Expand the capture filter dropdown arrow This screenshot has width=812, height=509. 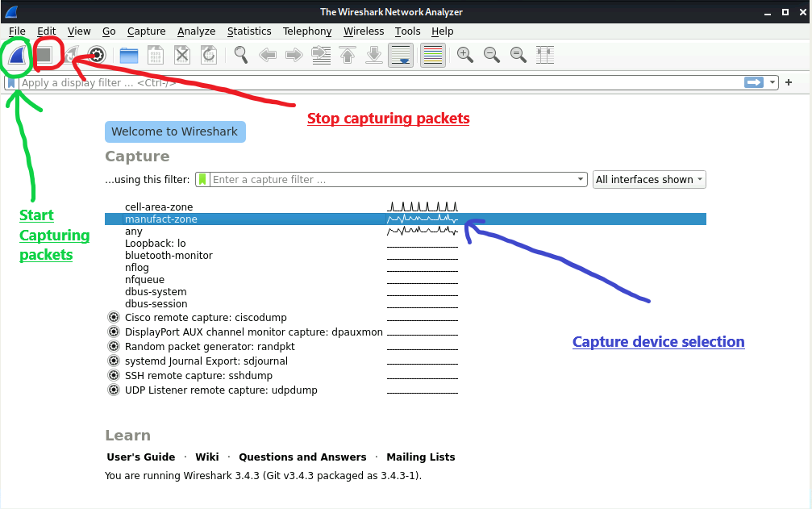(581, 179)
